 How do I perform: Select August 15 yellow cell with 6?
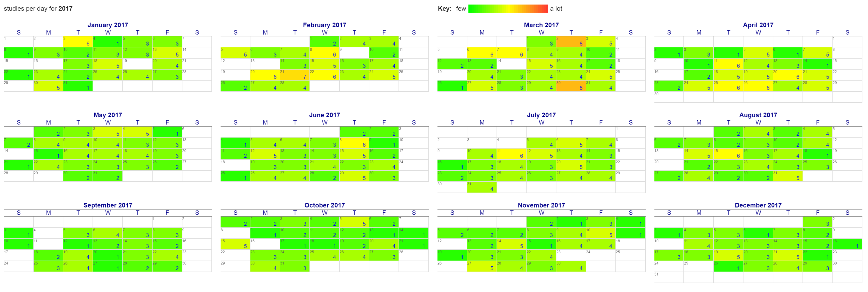[728, 154]
